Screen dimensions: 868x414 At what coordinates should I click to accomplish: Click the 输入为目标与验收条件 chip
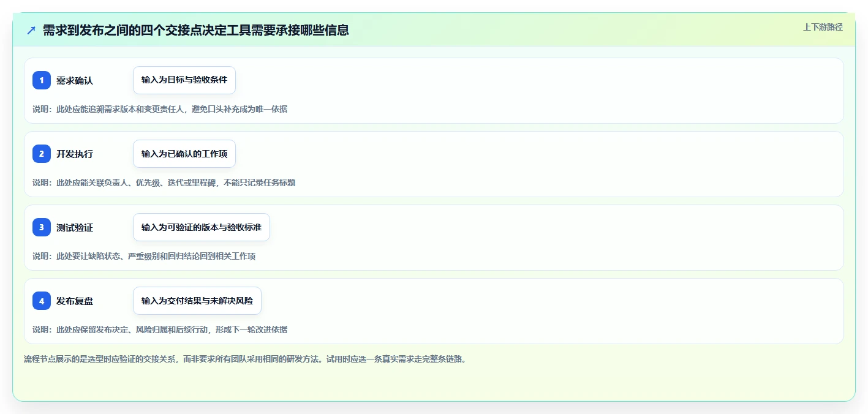(184, 80)
